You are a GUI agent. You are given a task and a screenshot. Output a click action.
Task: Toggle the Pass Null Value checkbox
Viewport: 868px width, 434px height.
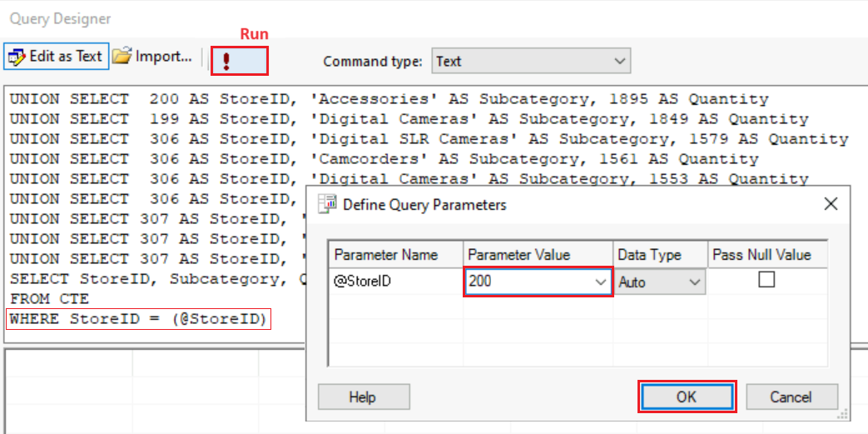click(766, 281)
